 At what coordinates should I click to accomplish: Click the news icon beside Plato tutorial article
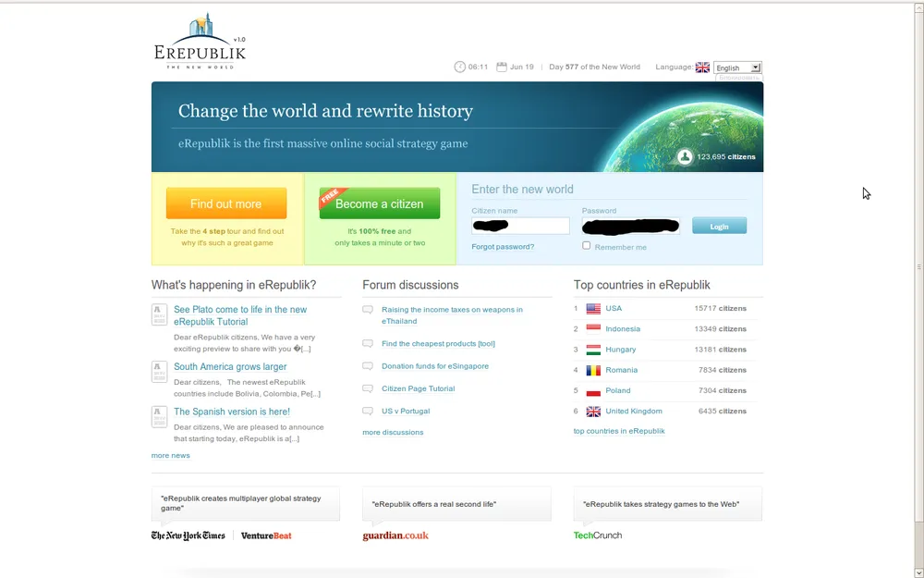[x=159, y=314]
